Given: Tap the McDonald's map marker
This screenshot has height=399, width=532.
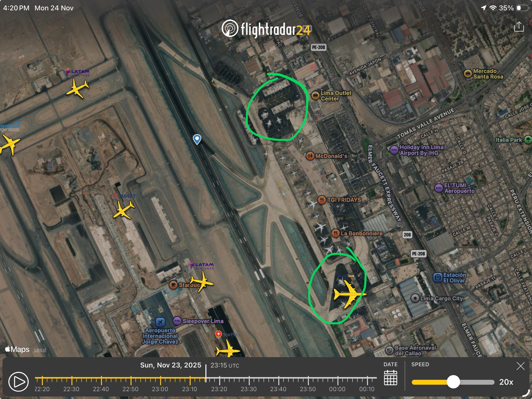Looking at the screenshot, I should 310,156.
